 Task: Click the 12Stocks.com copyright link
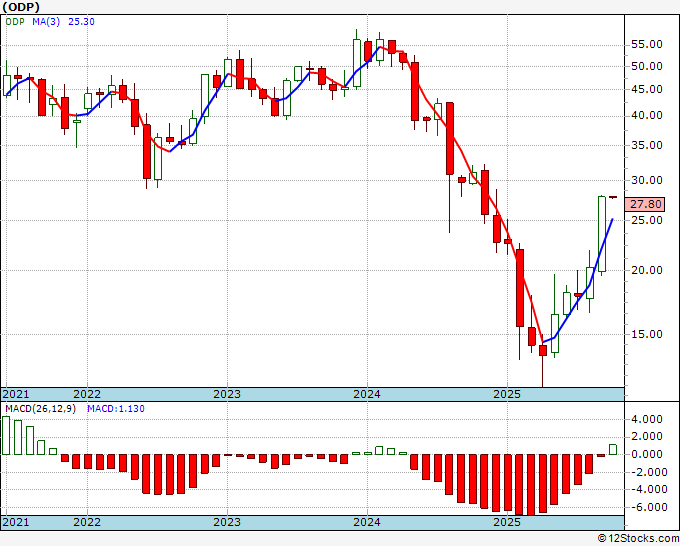(x=638, y=539)
